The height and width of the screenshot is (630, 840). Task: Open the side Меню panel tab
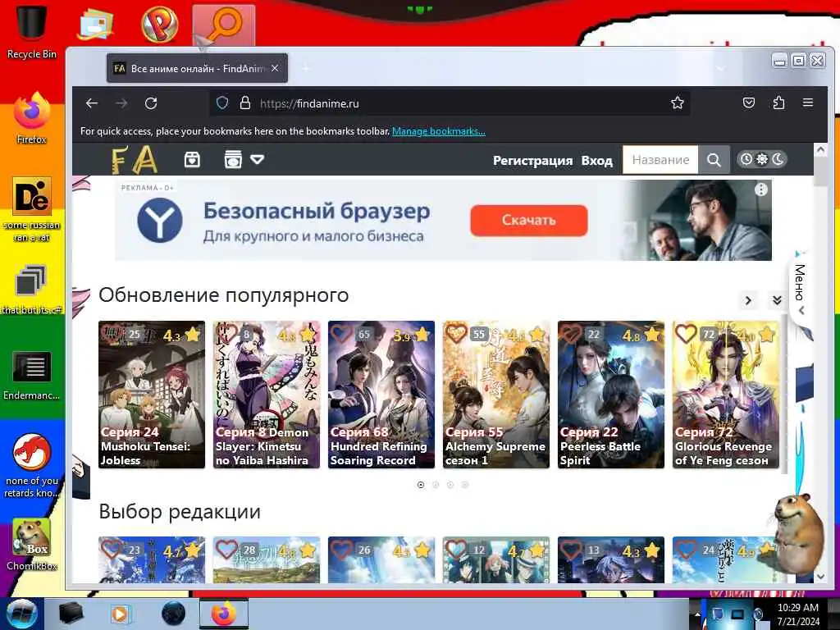click(x=799, y=290)
